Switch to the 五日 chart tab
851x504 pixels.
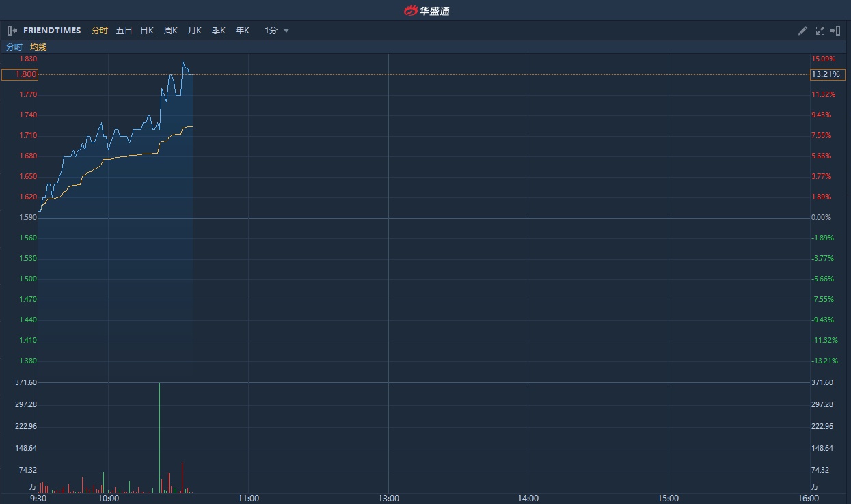[124, 31]
